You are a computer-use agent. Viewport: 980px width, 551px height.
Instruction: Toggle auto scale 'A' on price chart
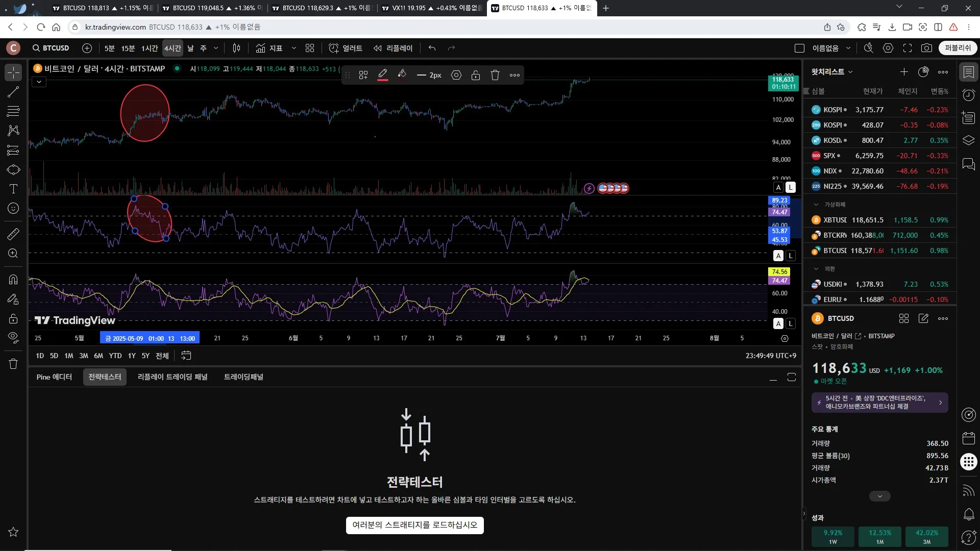pos(778,187)
